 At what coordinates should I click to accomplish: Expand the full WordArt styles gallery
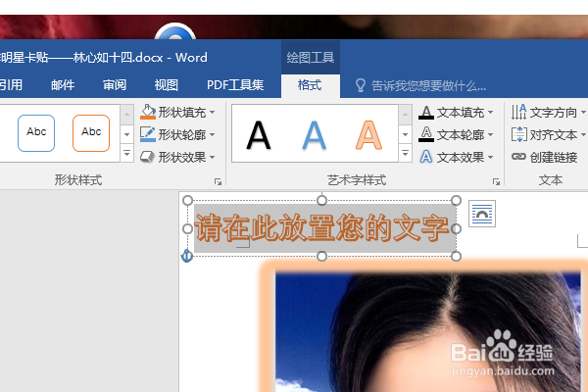click(405, 153)
